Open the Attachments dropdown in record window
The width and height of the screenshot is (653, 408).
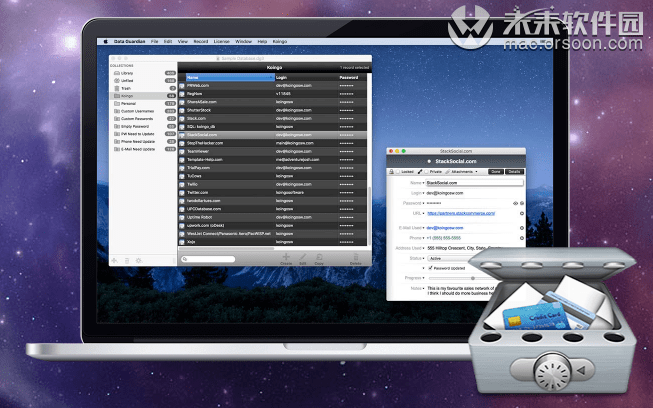click(x=462, y=172)
